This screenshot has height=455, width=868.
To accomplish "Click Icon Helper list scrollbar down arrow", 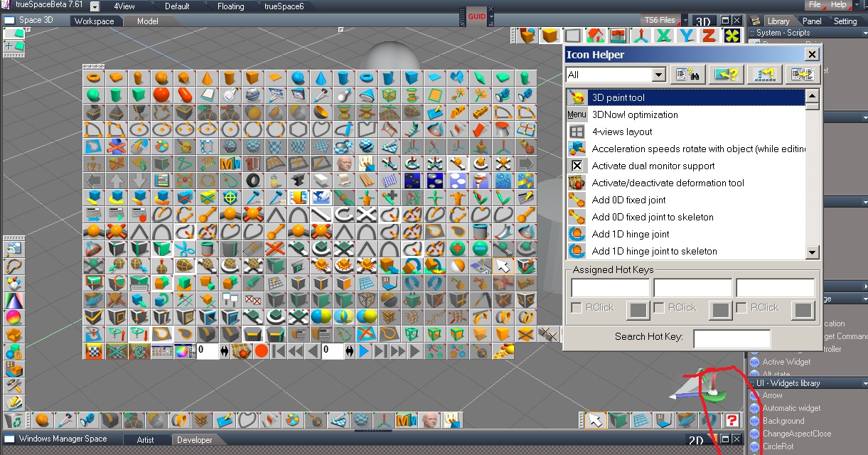I will 813,252.
